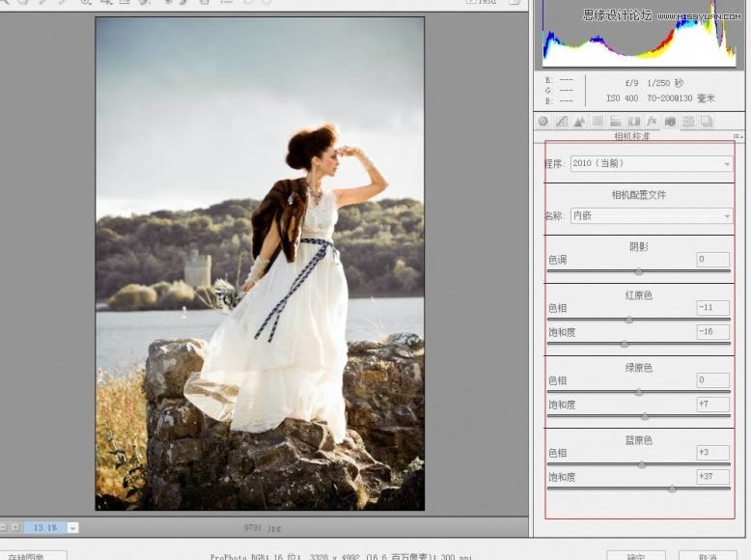Adjust the 红原色 饱和度 slider

tap(625, 344)
